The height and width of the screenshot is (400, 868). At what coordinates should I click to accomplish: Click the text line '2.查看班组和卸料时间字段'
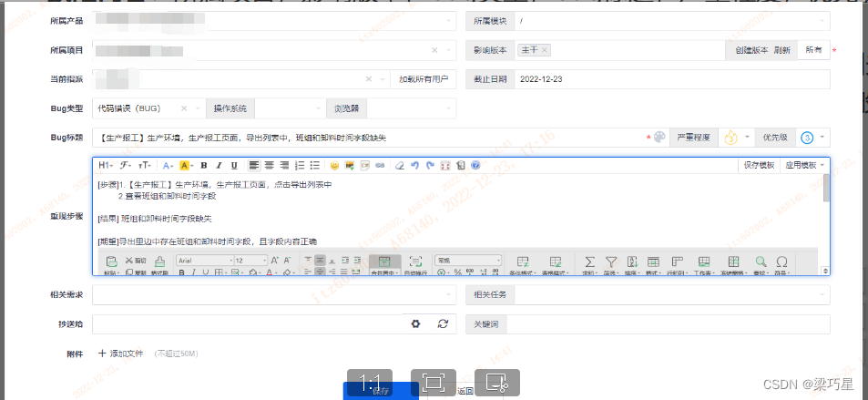tap(167, 196)
